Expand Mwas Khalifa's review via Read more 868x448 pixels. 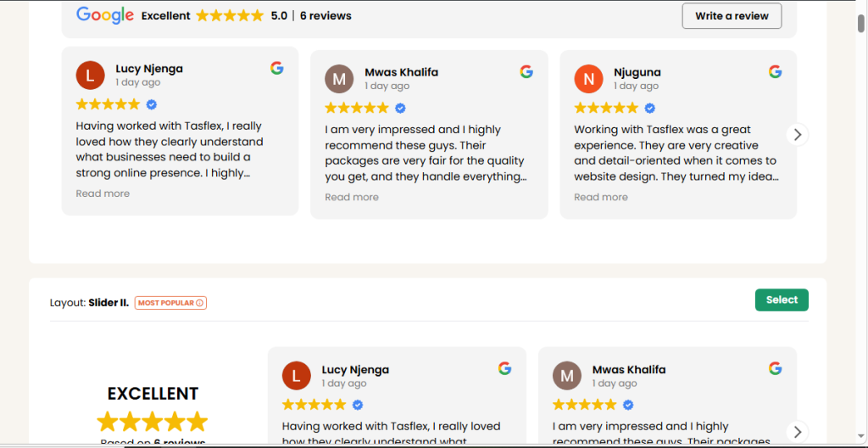pyautogui.click(x=352, y=197)
